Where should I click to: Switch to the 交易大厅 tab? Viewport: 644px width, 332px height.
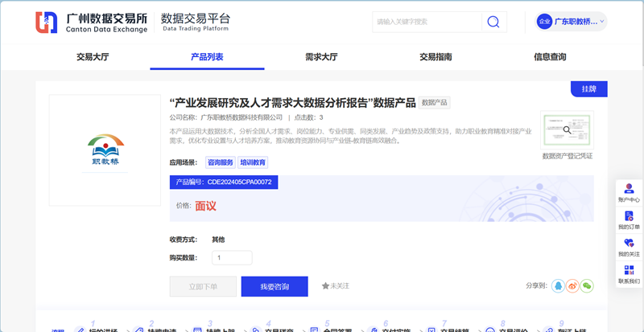click(93, 57)
